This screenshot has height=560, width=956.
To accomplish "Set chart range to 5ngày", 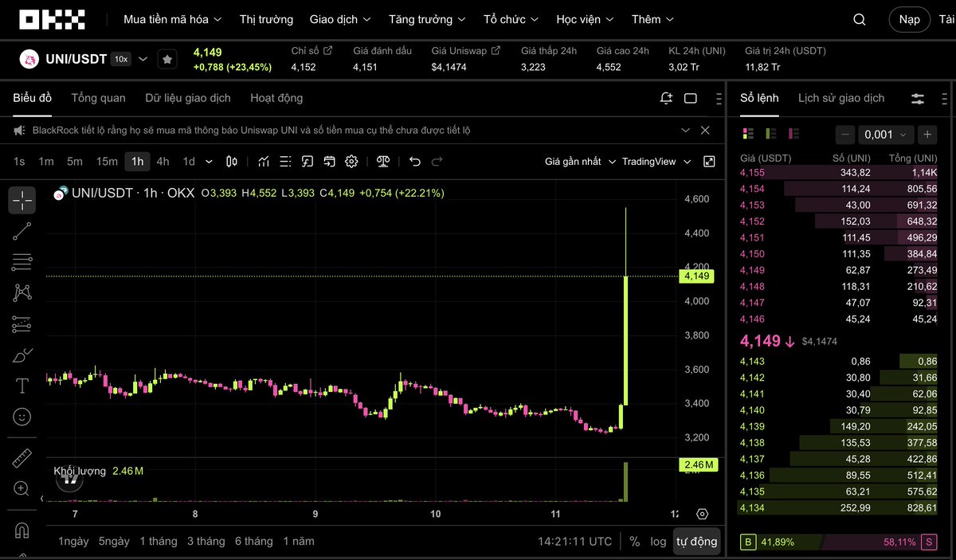I will tap(114, 541).
